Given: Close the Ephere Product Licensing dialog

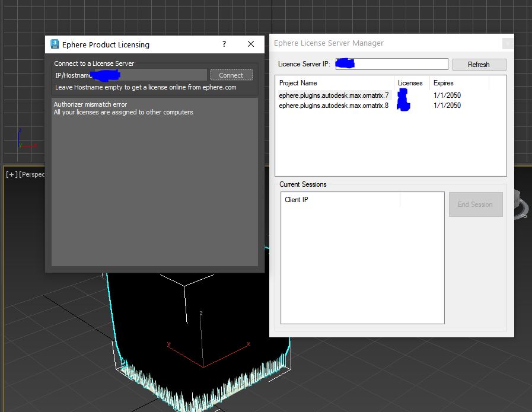Looking at the screenshot, I should (x=251, y=44).
